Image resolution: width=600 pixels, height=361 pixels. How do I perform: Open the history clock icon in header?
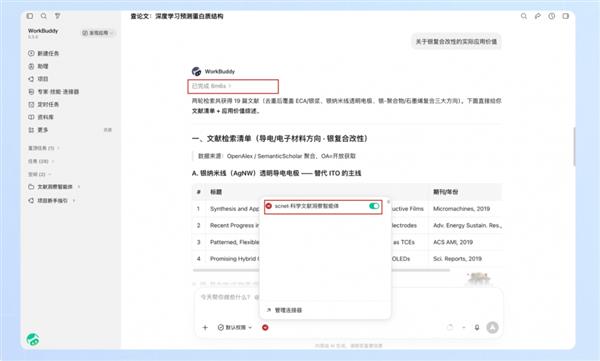click(551, 16)
